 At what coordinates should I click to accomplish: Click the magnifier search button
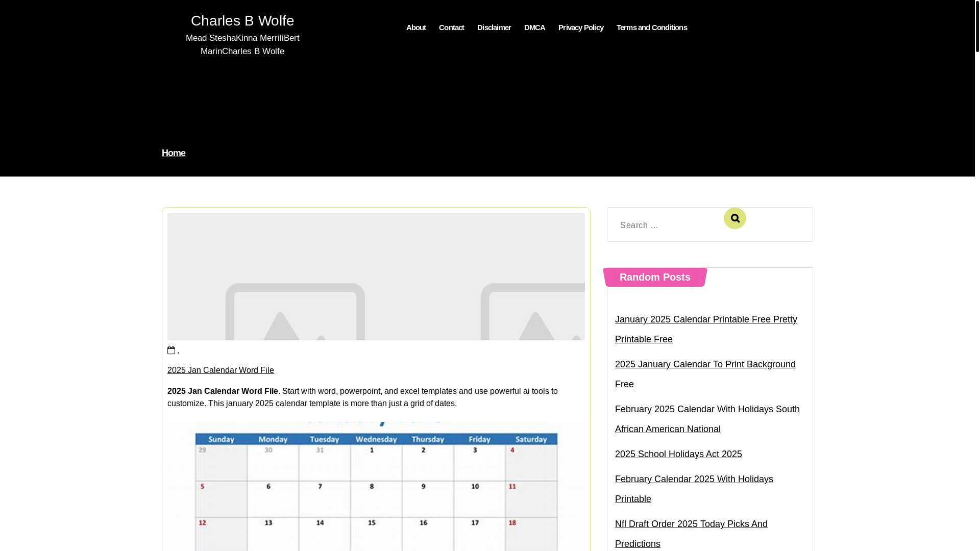point(734,218)
